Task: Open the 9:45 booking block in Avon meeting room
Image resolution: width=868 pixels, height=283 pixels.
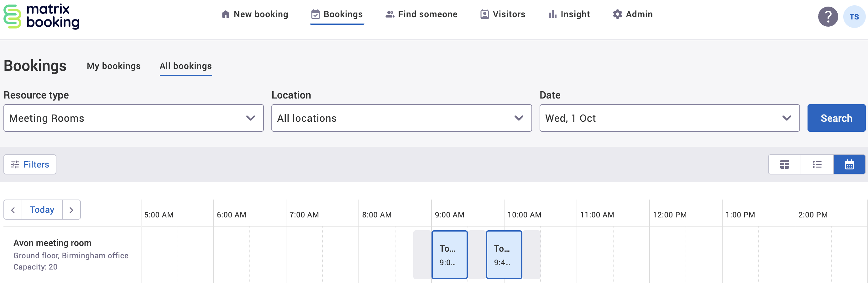Action: click(x=504, y=255)
